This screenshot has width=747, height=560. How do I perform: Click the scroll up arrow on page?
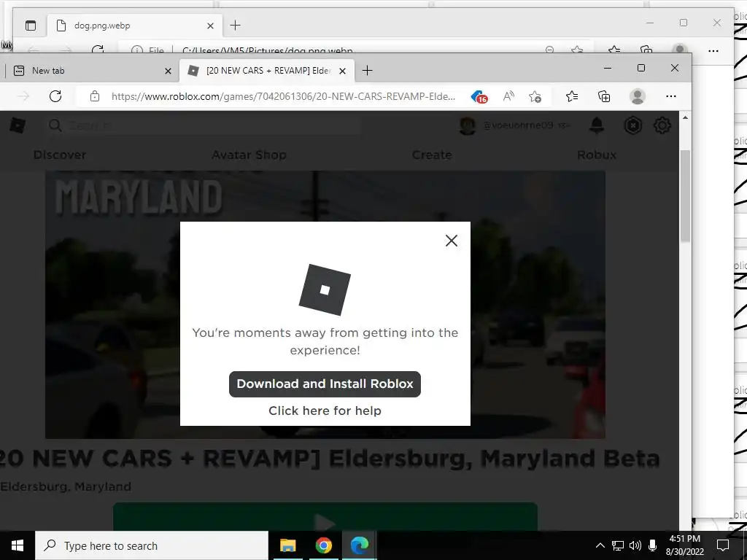tap(685, 117)
